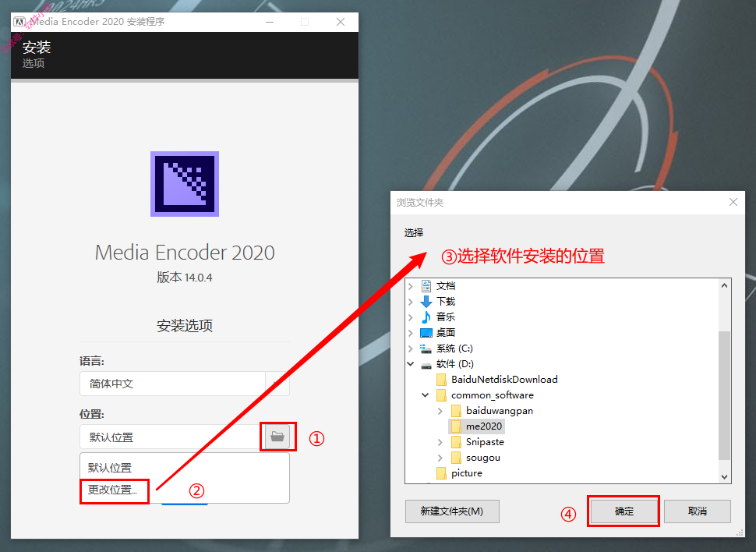
Task: Close the 浏览文件夹 dialog
Action: (x=733, y=202)
